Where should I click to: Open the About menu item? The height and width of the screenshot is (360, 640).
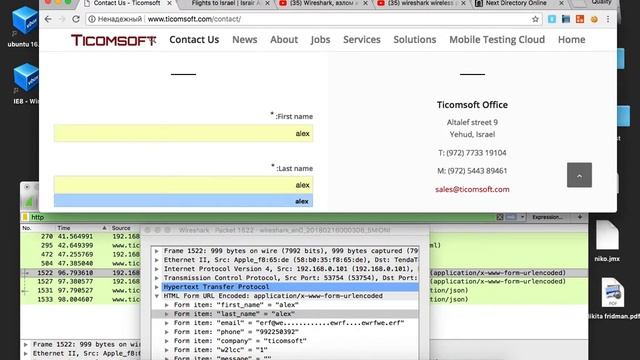(284, 40)
